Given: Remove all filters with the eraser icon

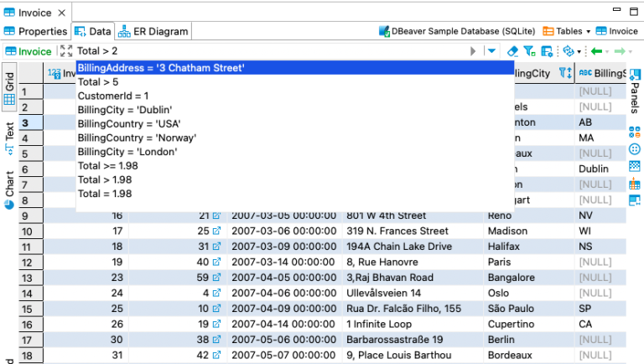Looking at the screenshot, I should coord(512,51).
